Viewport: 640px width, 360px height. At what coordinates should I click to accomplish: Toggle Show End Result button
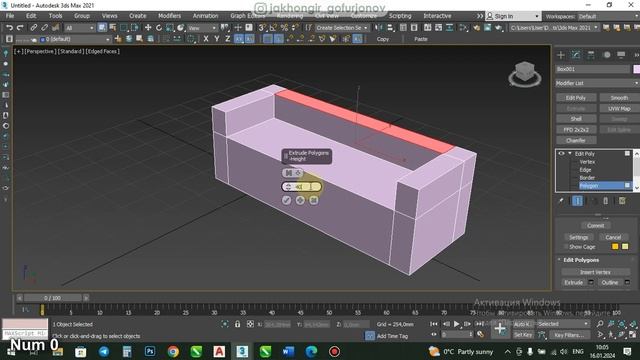[578, 200]
